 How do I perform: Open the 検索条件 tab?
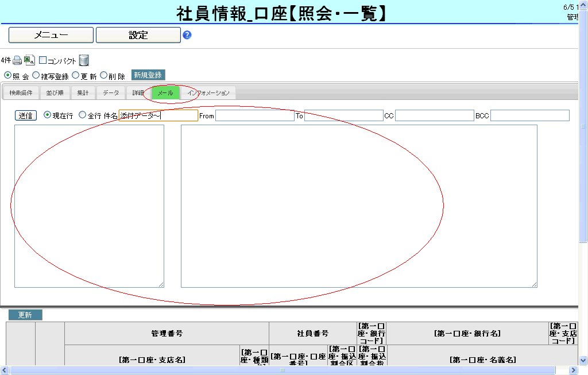coord(21,93)
